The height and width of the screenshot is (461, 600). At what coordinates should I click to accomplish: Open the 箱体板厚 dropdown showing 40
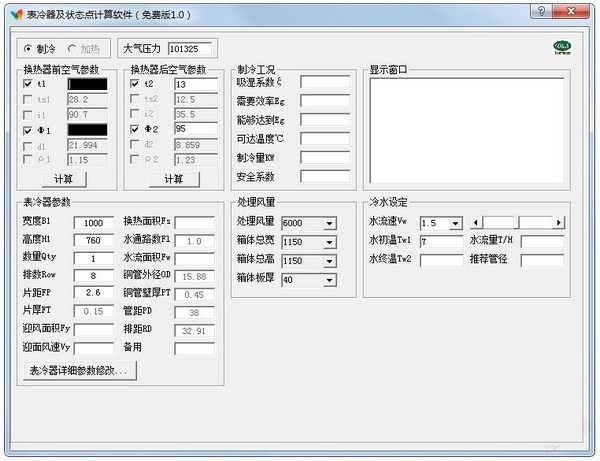[x=329, y=280]
